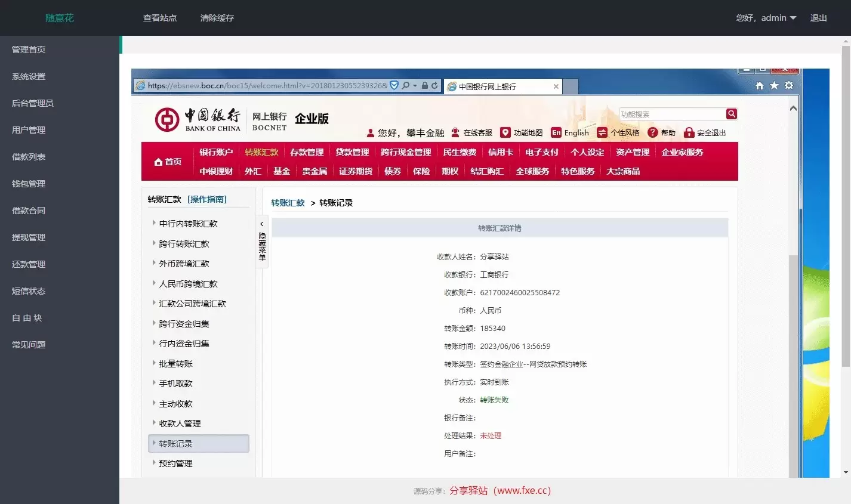
Task: Select 存款管理 in red navigation bar
Action: click(x=307, y=152)
